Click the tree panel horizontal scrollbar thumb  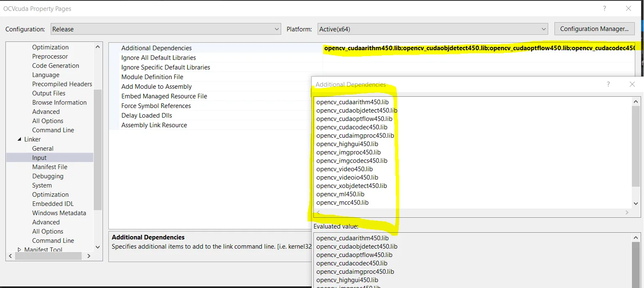click(x=48, y=256)
